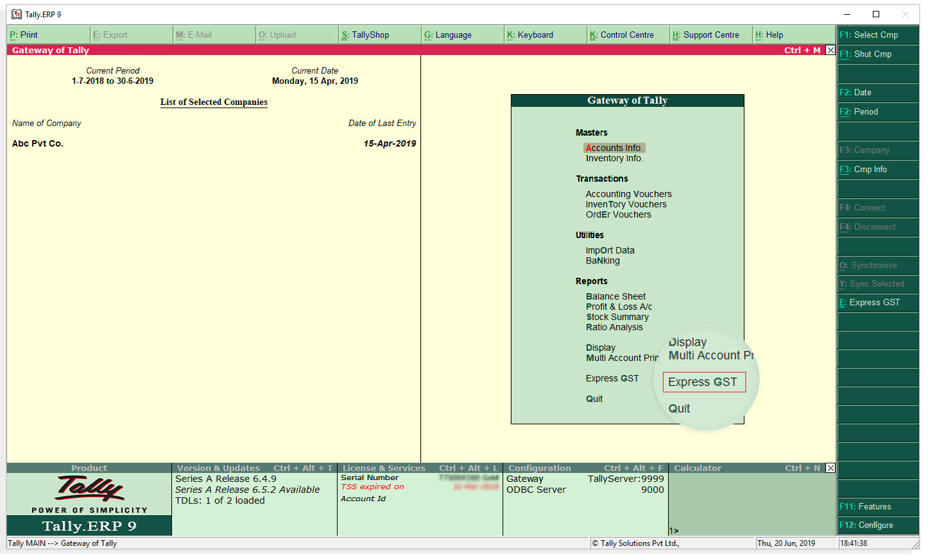
Task: Click the Tally.ERP 9 title bar icon
Action: click(x=17, y=14)
